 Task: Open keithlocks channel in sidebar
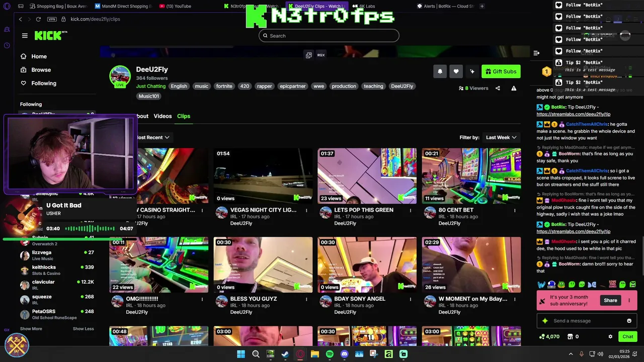(x=56, y=270)
